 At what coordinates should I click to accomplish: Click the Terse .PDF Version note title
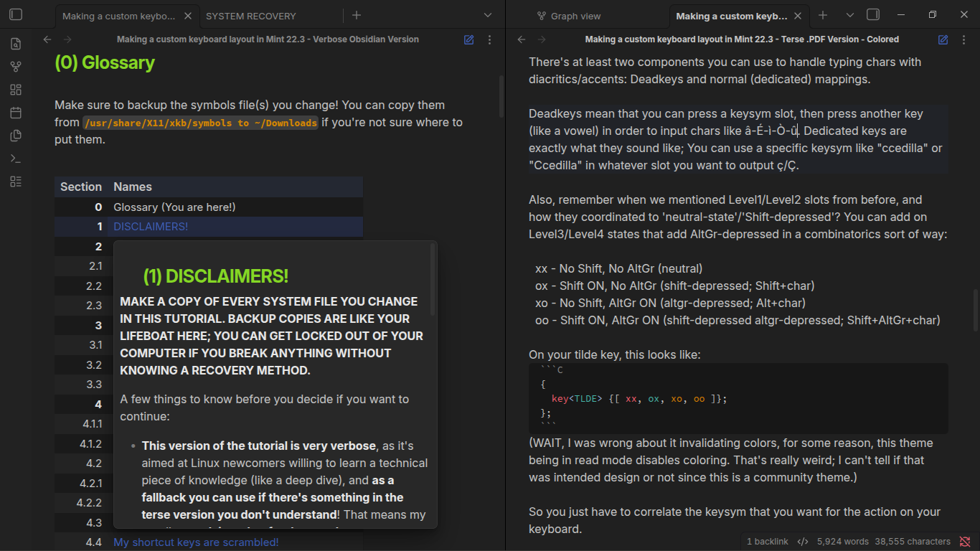(742, 39)
